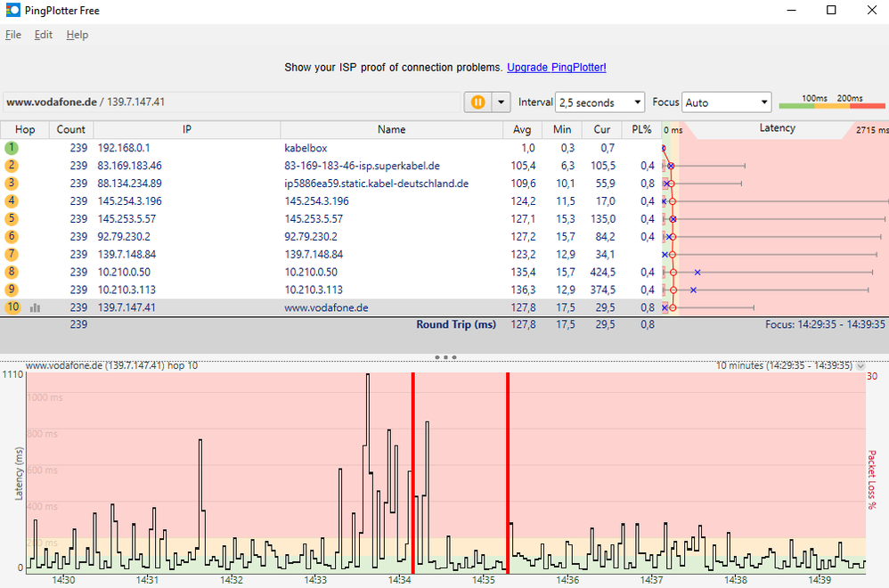The image size is (889, 588).
Task: Click IP 10.210.3.113 in IP column
Action: [x=126, y=290]
